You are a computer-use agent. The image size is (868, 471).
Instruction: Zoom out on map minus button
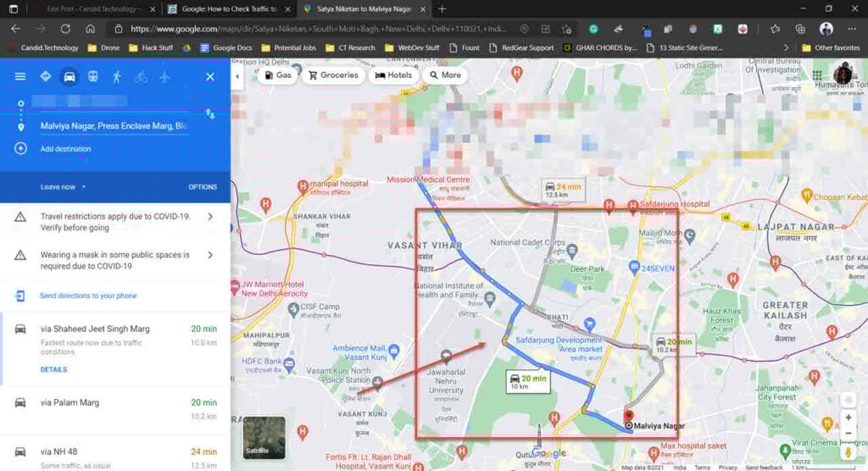coord(848,434)
